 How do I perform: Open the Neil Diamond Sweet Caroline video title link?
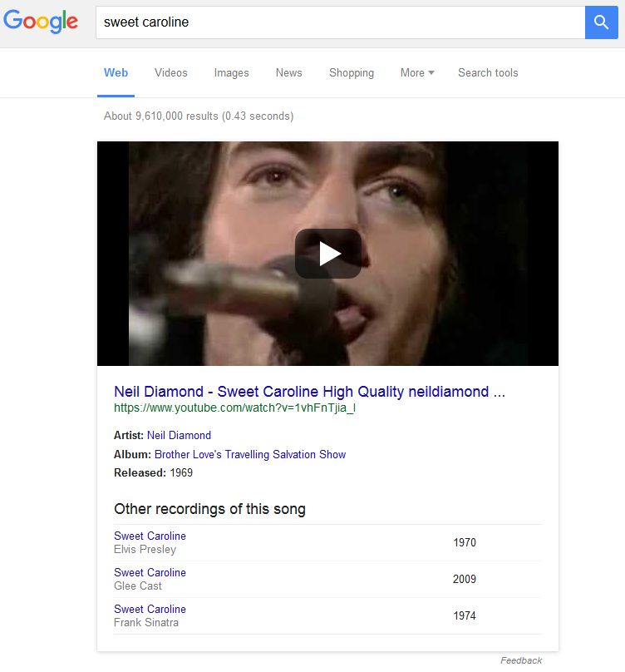(309, 392)
